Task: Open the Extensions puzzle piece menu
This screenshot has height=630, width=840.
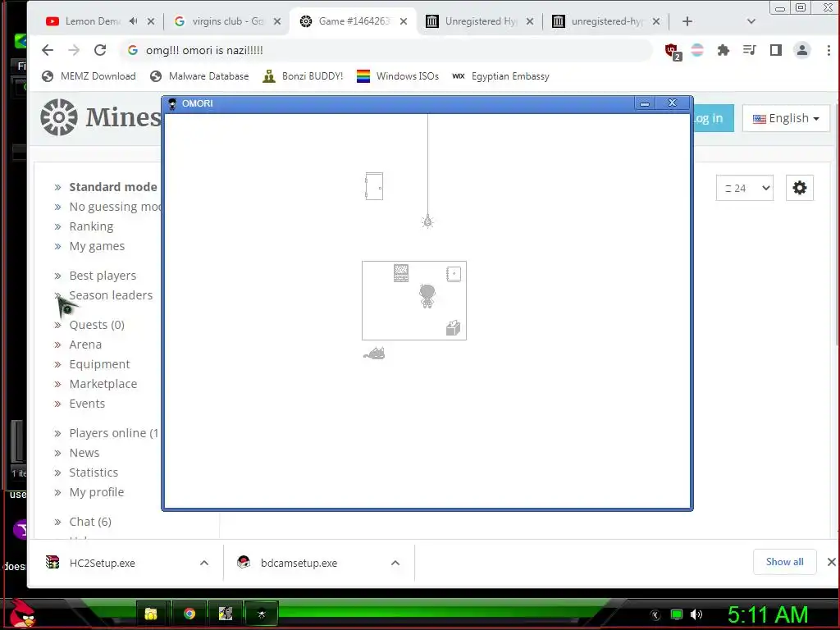Action: 724,50
